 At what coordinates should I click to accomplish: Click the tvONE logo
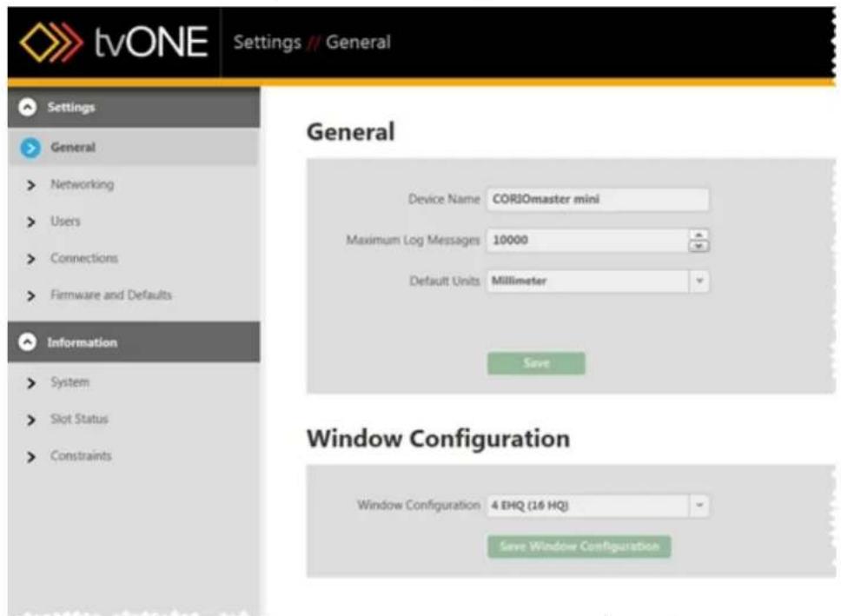114,43
